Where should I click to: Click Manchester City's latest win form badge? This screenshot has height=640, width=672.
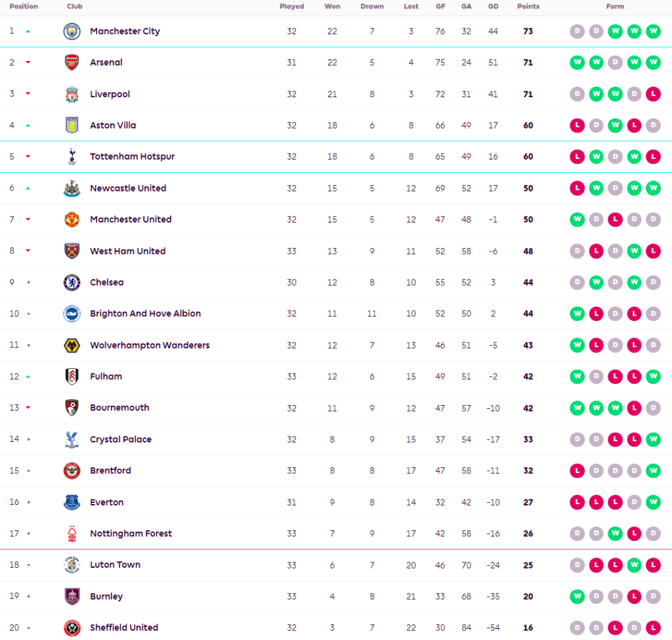tap(653, 32)
